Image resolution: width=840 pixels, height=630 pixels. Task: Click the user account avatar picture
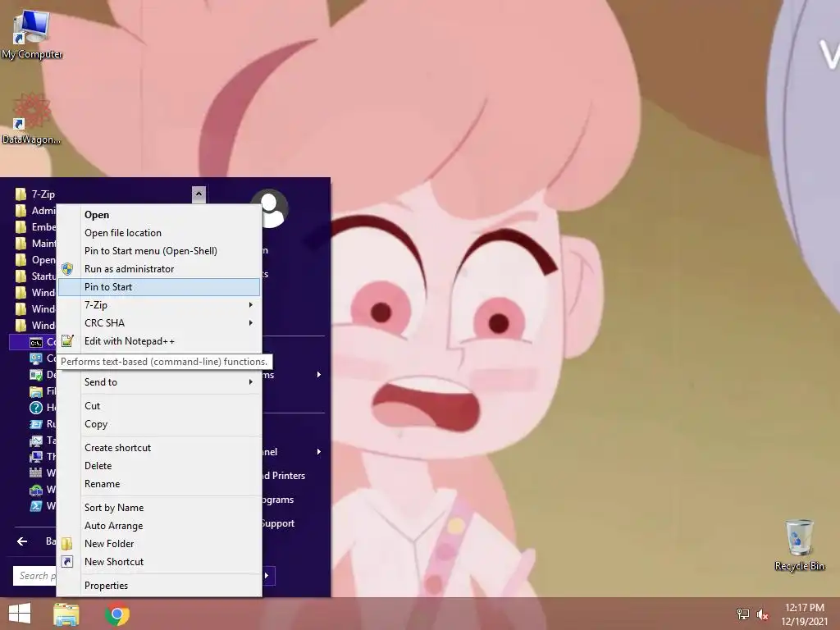[x=269, y=208]
